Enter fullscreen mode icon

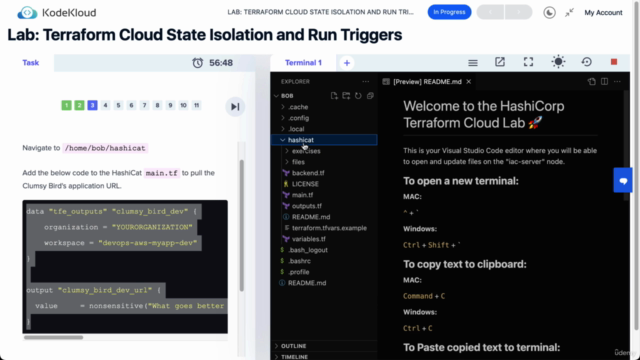pyautogui.click(x=529, y=62)
